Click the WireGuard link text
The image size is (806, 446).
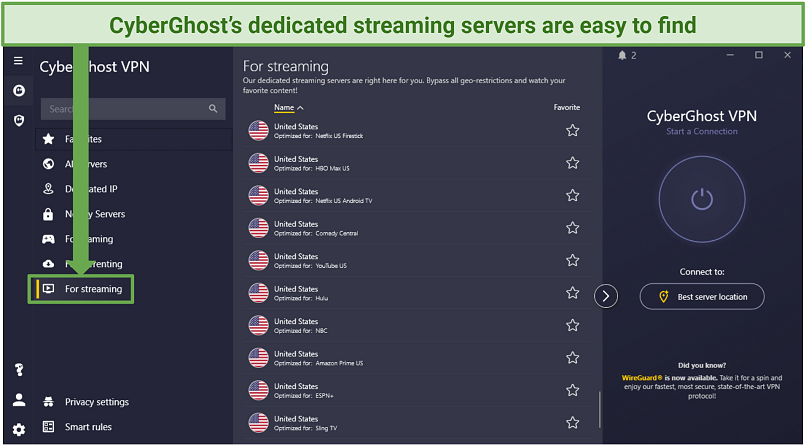pos(644,378)
